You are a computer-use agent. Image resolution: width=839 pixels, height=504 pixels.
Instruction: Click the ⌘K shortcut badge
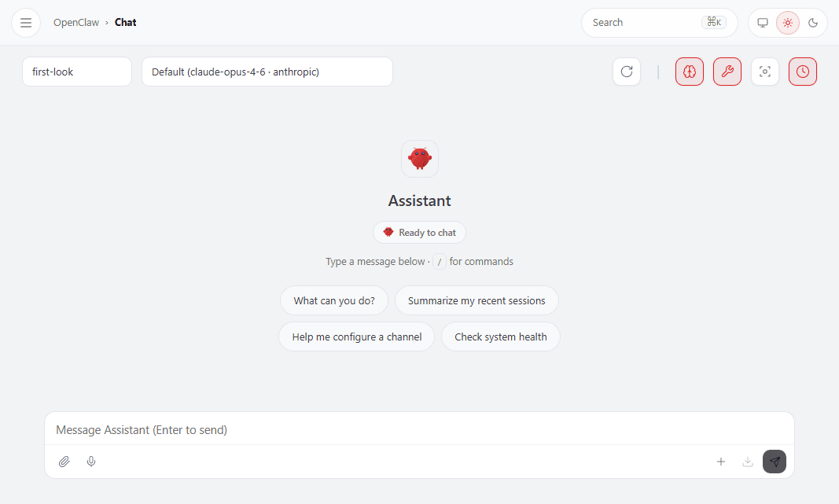[714, 23]
